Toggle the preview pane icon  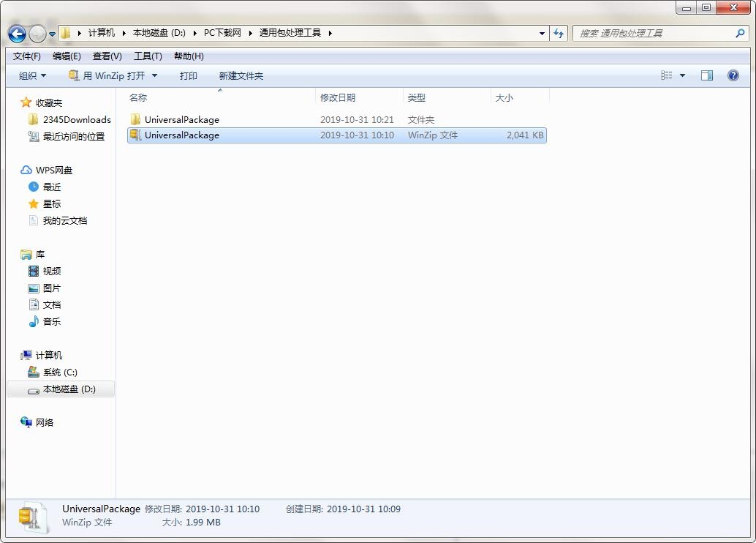[707, 75]
